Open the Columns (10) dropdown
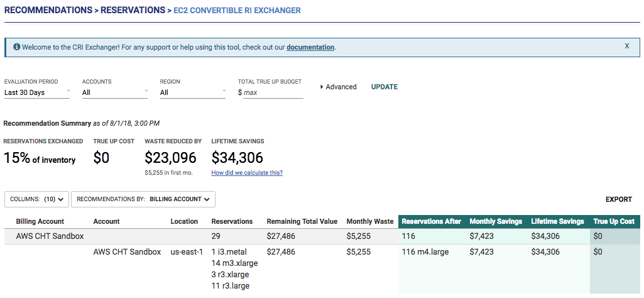This screenshot has width=644, height=298. [36, 199]
